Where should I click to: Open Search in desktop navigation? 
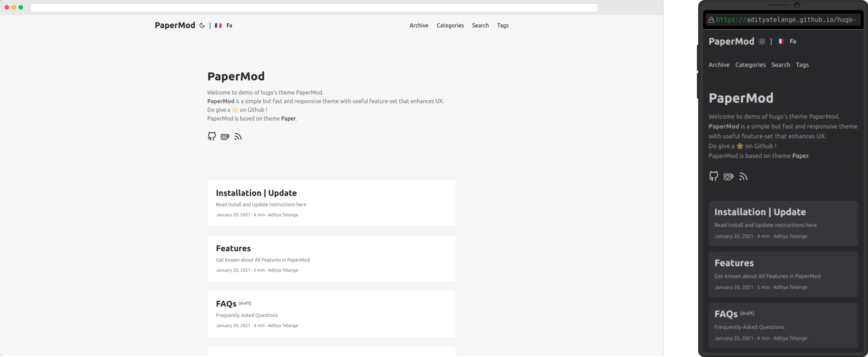(480, 25)
